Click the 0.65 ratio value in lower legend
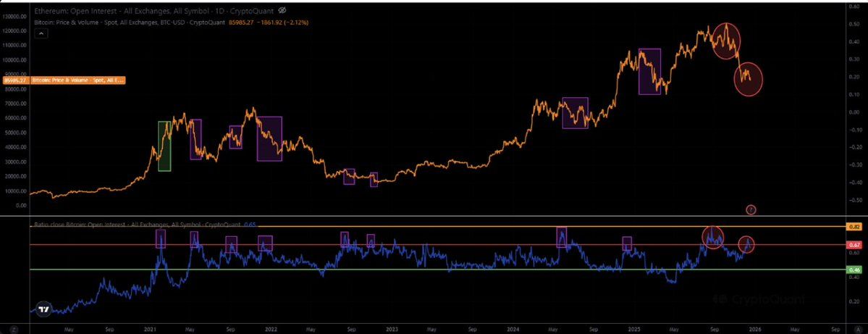Screen dimensions: 868x334 (x=249, y=225)
